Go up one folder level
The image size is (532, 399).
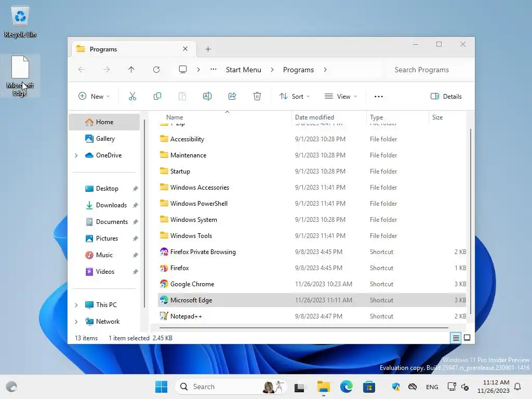131,70
